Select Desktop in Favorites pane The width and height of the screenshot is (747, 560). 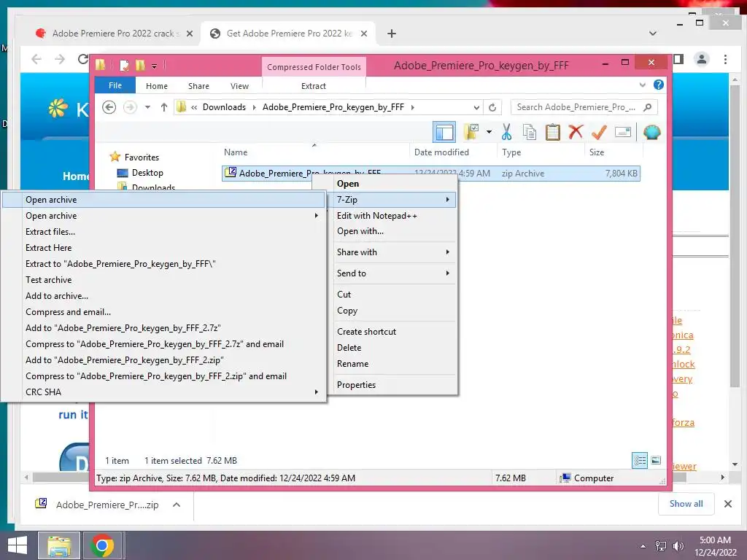point(147,173)
